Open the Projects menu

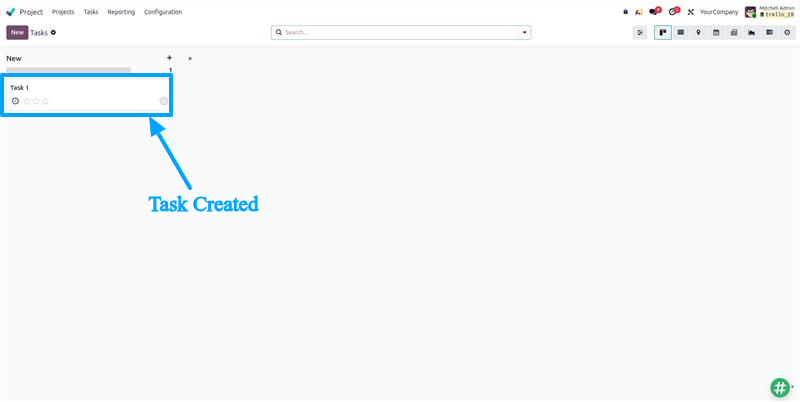[63, 12]
